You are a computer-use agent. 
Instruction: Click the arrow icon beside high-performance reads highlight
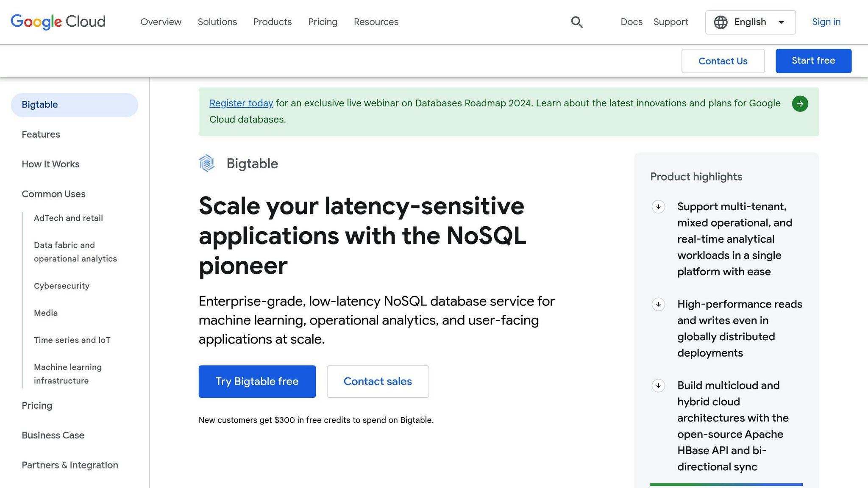click(658, 305)
